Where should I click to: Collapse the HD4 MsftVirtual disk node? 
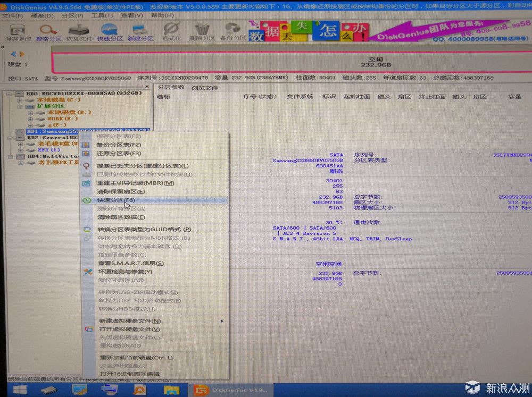click(x=11, y=157)
